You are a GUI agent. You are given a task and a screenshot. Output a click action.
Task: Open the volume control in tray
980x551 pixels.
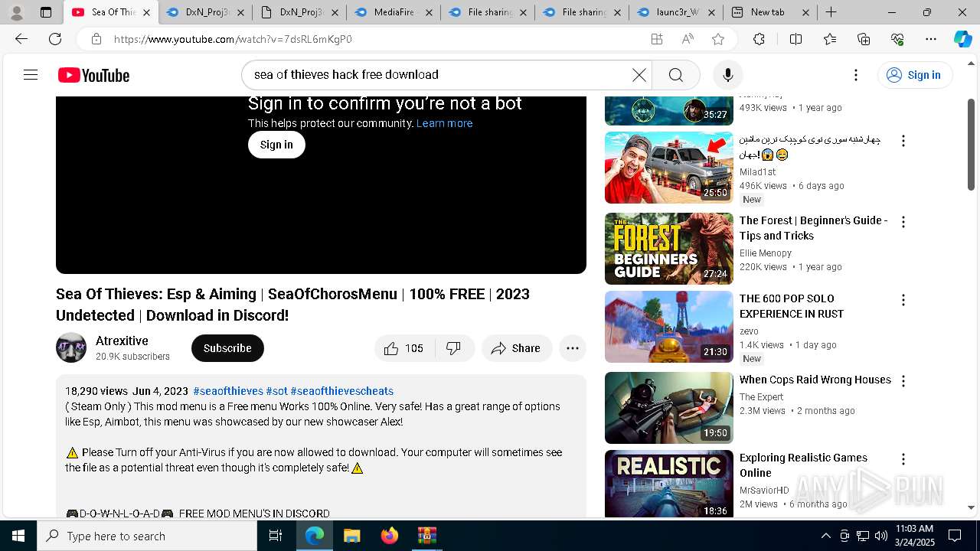point(880,536)
